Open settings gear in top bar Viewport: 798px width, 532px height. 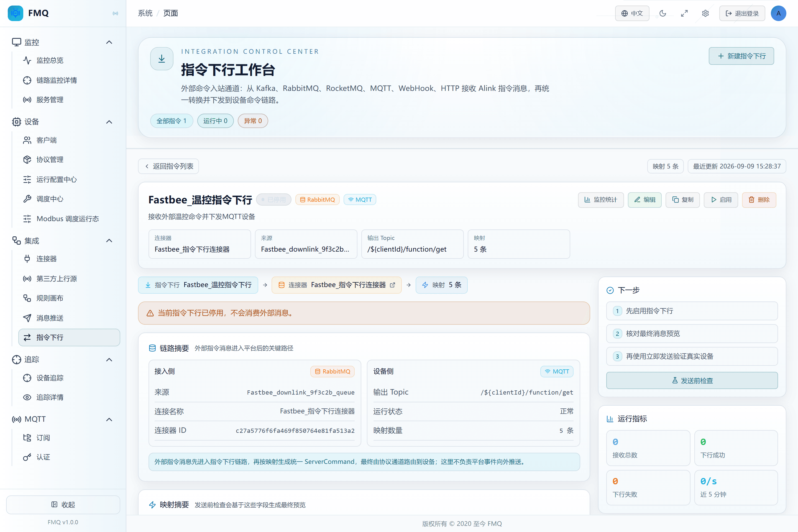point(705,13)
